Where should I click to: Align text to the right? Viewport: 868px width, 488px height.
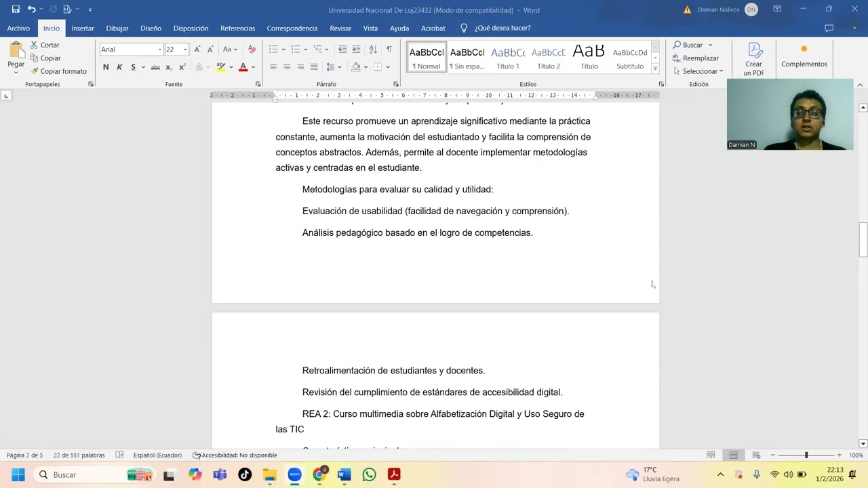(x=300, y=67)
